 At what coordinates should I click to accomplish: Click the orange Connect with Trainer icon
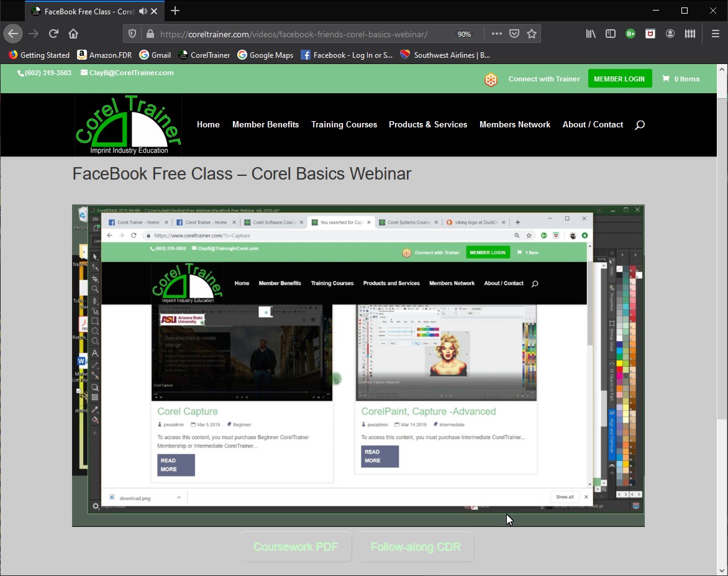click(491, 80)
